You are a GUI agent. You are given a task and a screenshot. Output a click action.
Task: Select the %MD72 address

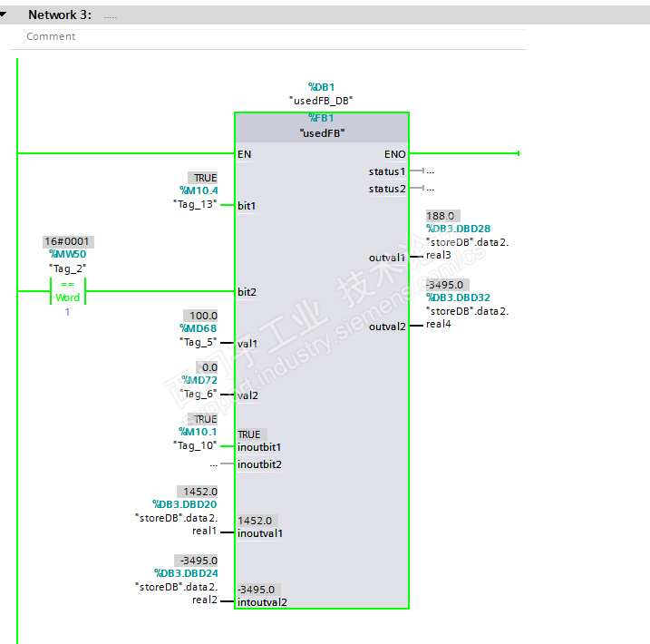click(199, 380)
